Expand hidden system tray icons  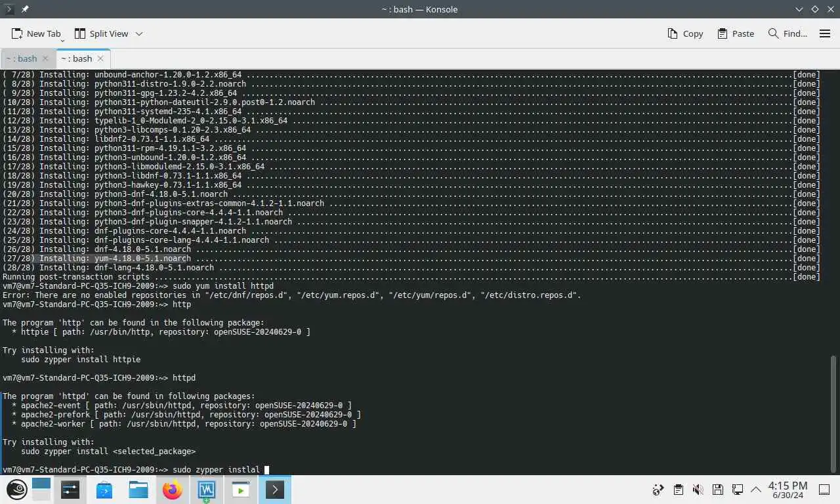756,490
